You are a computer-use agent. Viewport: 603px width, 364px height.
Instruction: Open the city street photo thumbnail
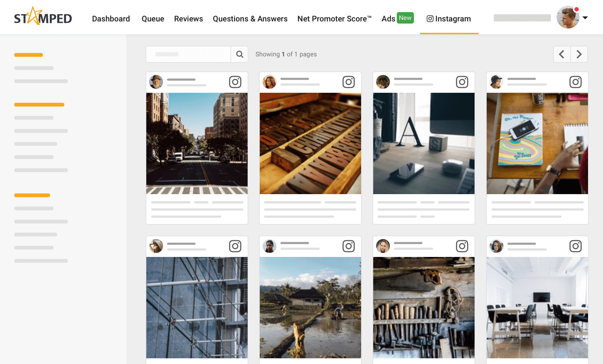(197, 143)
